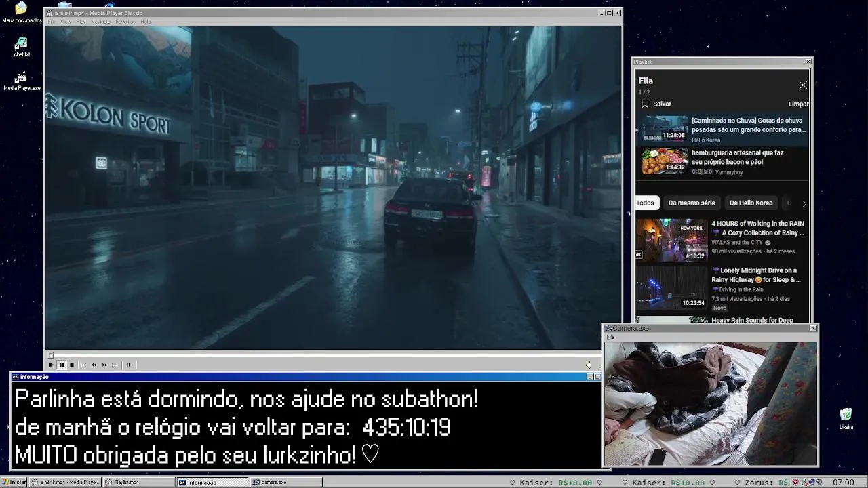Image resolution: width=868 pixels, height=488 pixels.
Task: Fast forward the video in Media Player Classic
Action: pos(104,365)
